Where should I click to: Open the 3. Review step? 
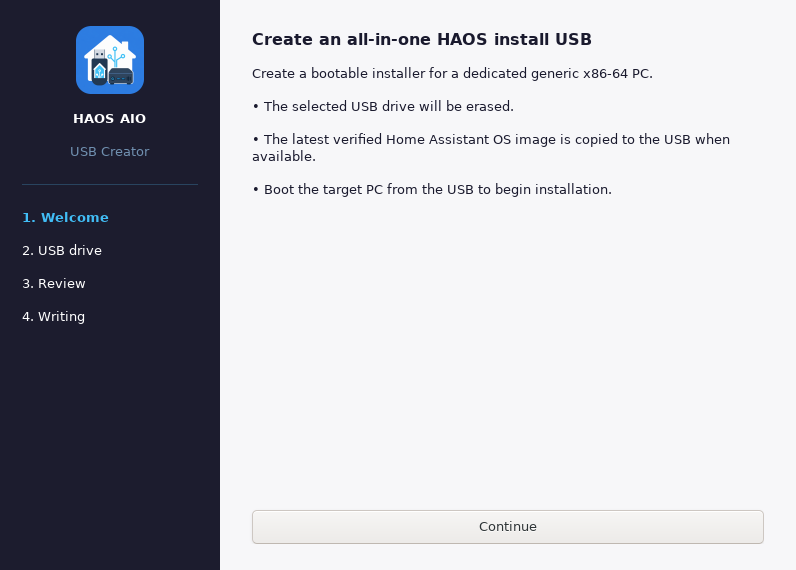pyautogui.click(x=54, y=283)
